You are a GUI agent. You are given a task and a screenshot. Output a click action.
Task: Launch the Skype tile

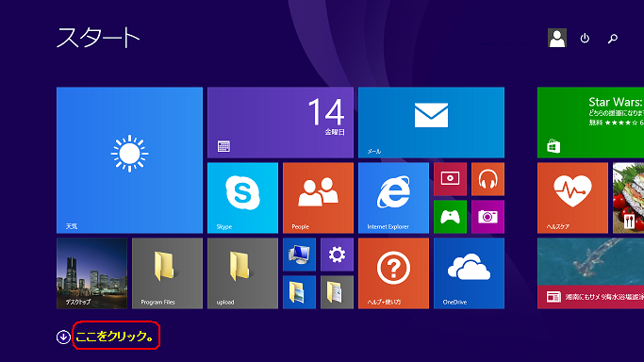pos(242,198)
